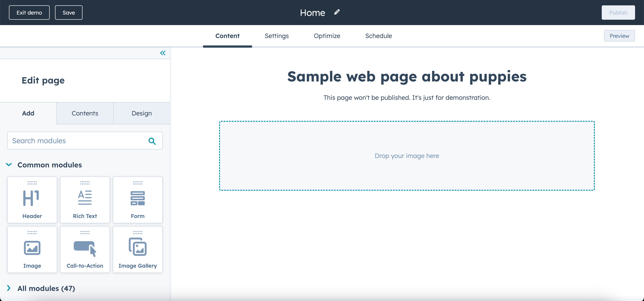644x301 pixels.
Task: Switch to the Content tab
Action: [x=227, y=36]
